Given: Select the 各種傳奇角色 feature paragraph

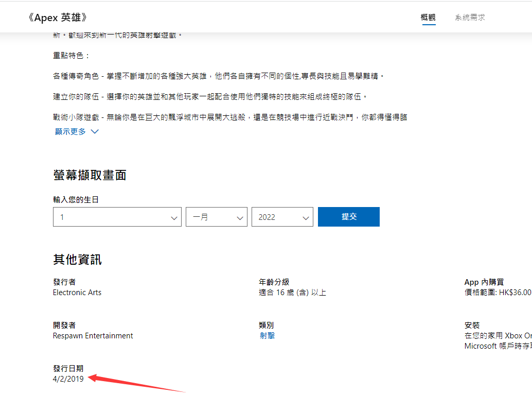Looking at the screenshot, I should click(219, 76).
